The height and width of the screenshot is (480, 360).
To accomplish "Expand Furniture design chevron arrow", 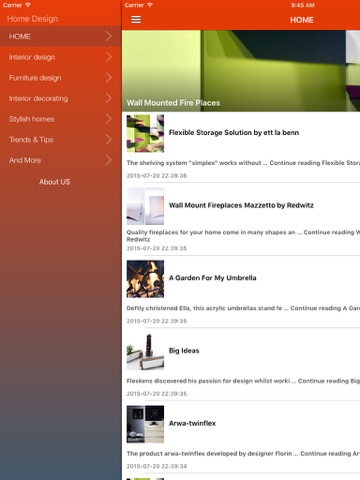I will tap(109, 77).
